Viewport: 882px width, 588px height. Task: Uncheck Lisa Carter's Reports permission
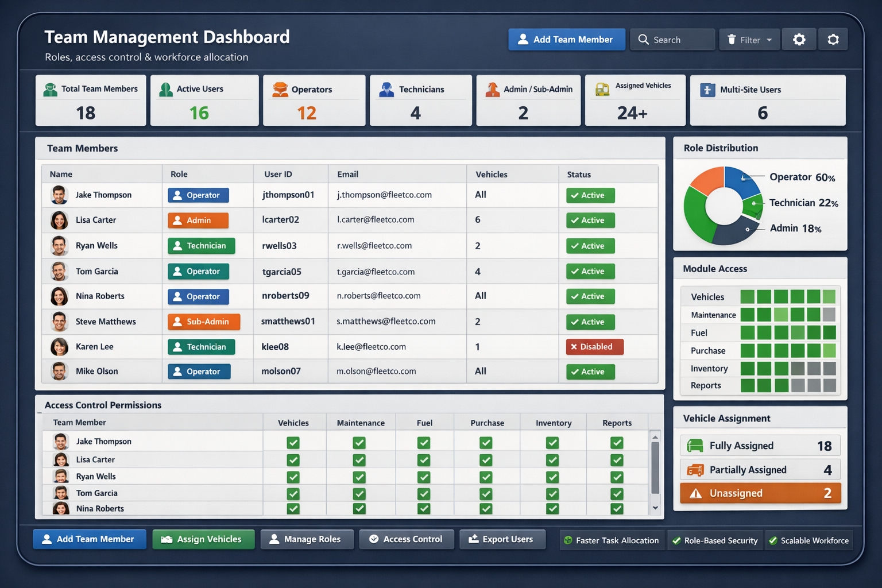click(x=617, y=459)
